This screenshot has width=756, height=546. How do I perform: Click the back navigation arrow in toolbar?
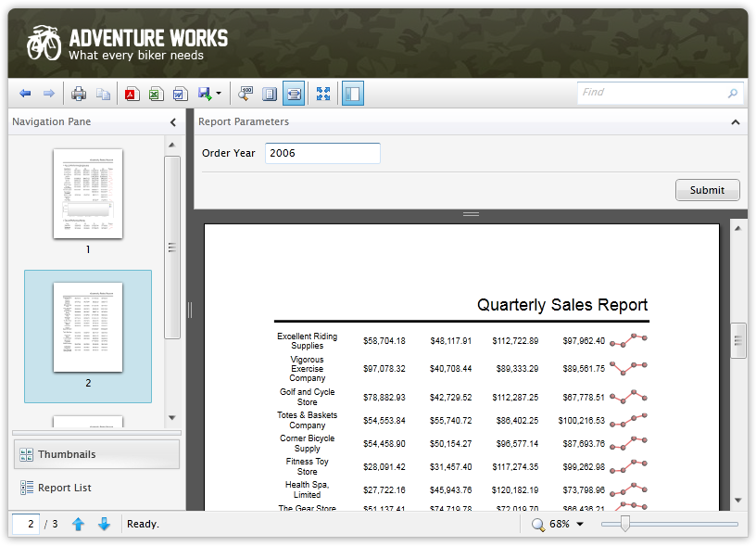(x=25, y=94)
